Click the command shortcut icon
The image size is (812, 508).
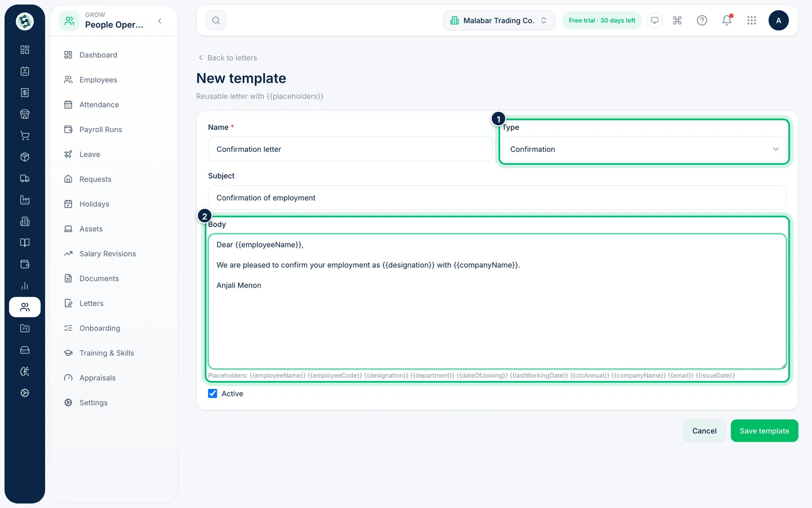tap(677, 20)
